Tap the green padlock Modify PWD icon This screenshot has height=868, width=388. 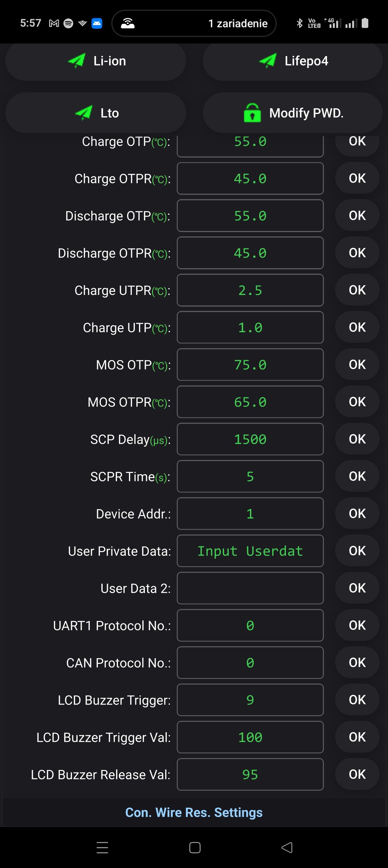[252, 113]
